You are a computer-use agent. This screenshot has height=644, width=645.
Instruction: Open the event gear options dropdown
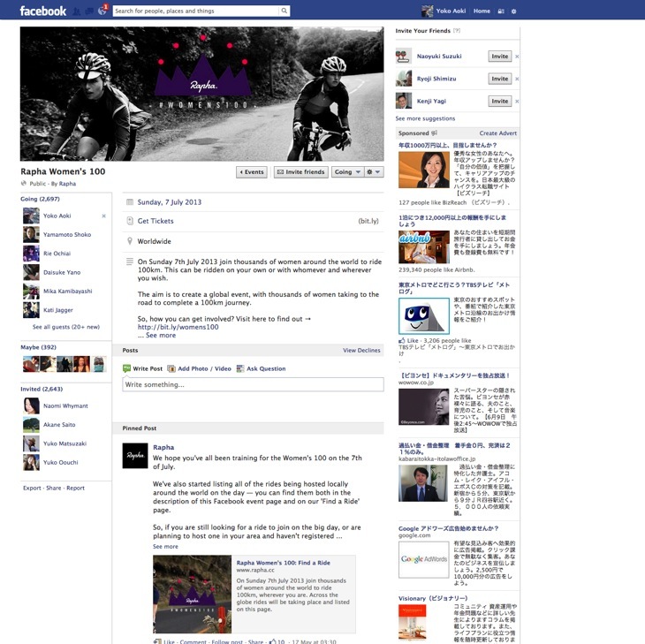(374, 172)
